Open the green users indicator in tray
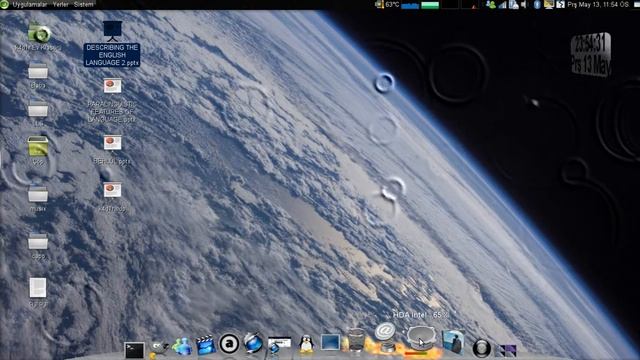Viewport: 640px width, 360px height. (490, 4)
